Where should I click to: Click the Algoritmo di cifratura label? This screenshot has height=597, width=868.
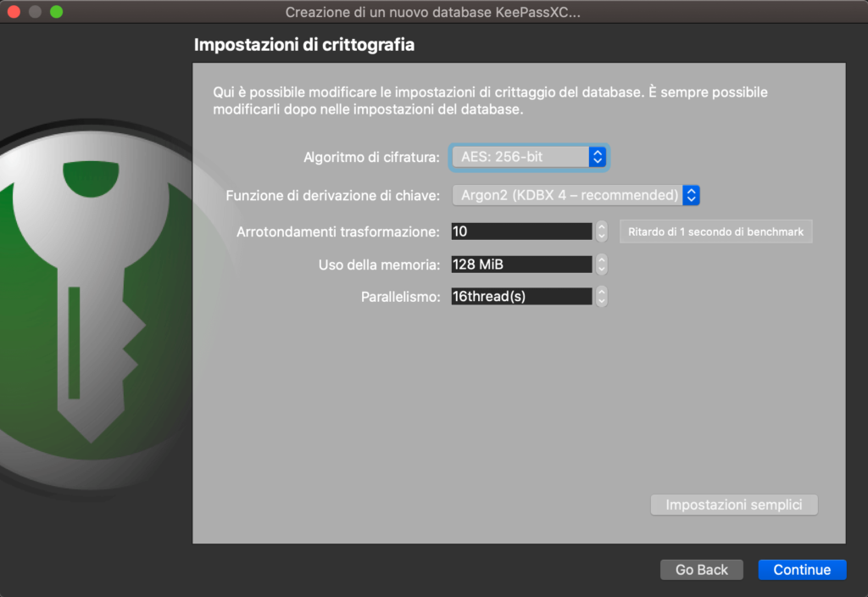(x=371, y=157)
